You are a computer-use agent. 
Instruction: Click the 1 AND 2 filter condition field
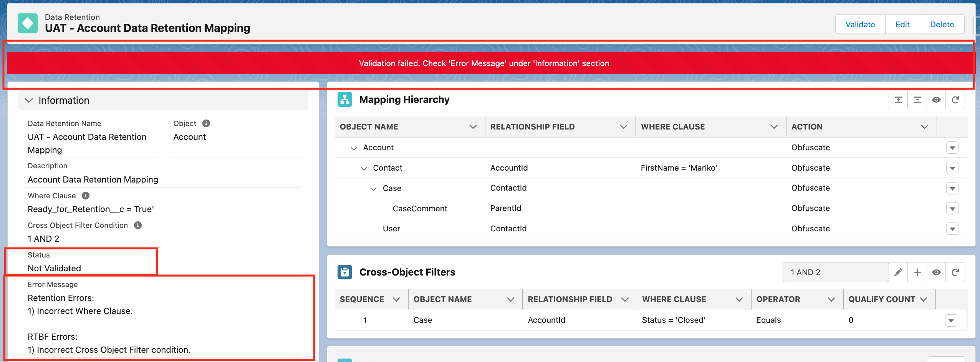[835, 272]
